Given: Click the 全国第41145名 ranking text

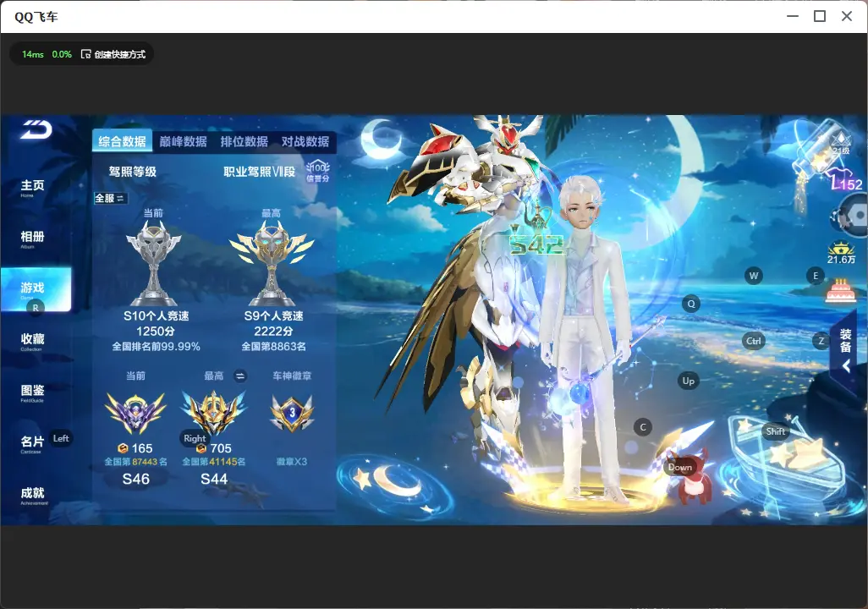Looking at the screenshot, I should click(214, 462).
